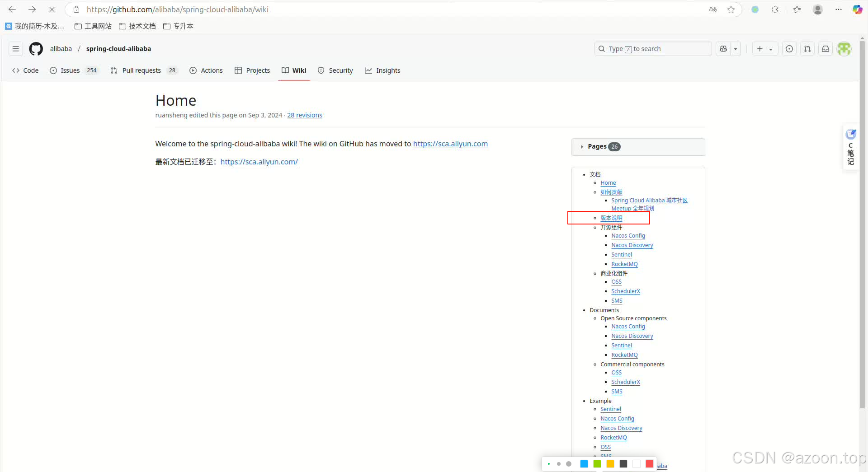The height and width of the screenshot is (472, 868).
Task: Open the spring-cloud-alibaba repository link
Action: (118, 49)
